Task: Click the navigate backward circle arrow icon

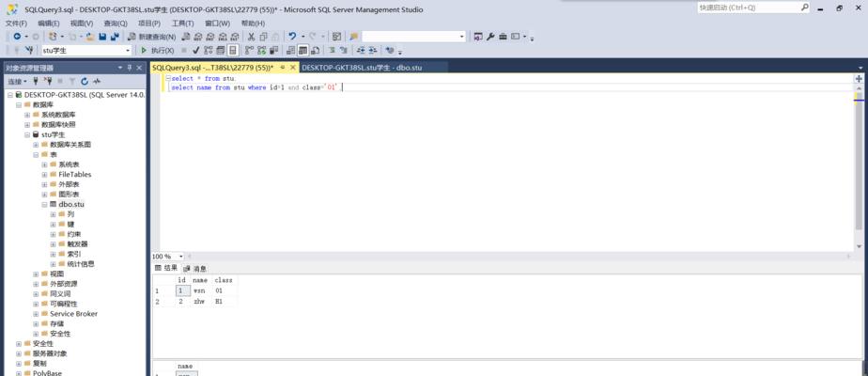Action: pos(17,37)
